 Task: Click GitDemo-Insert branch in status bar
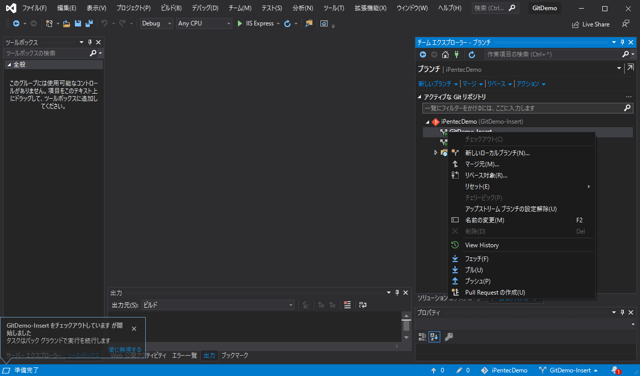[x=568, y=370]
